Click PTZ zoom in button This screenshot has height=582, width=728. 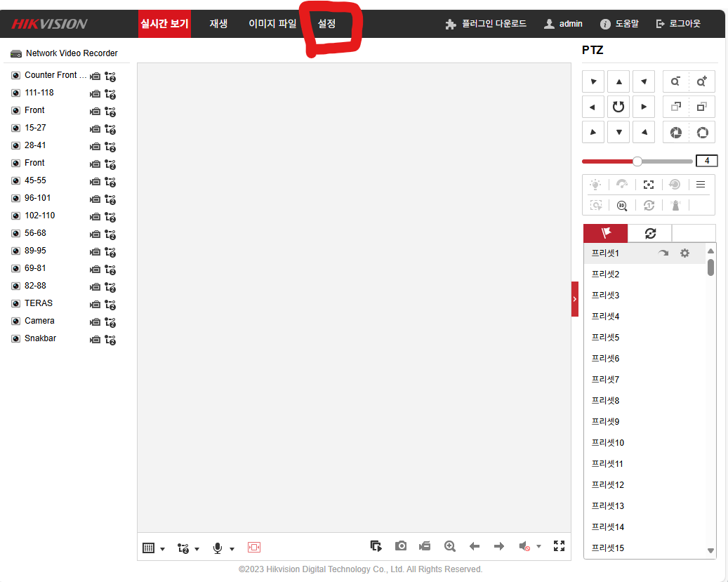(701, 81)
